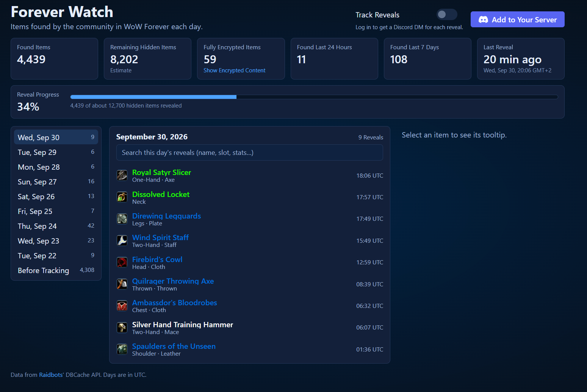Click the Remaining Hidden Items card

(147, 59)
